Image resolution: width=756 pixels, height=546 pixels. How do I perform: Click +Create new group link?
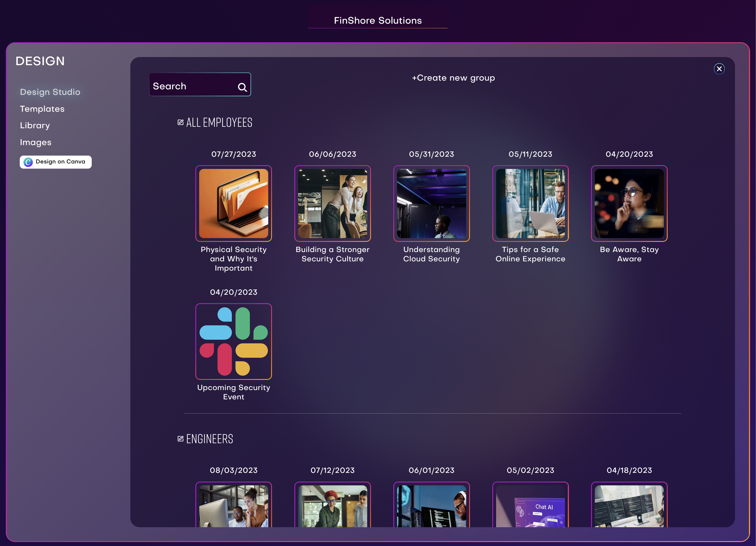coord(453,78)
